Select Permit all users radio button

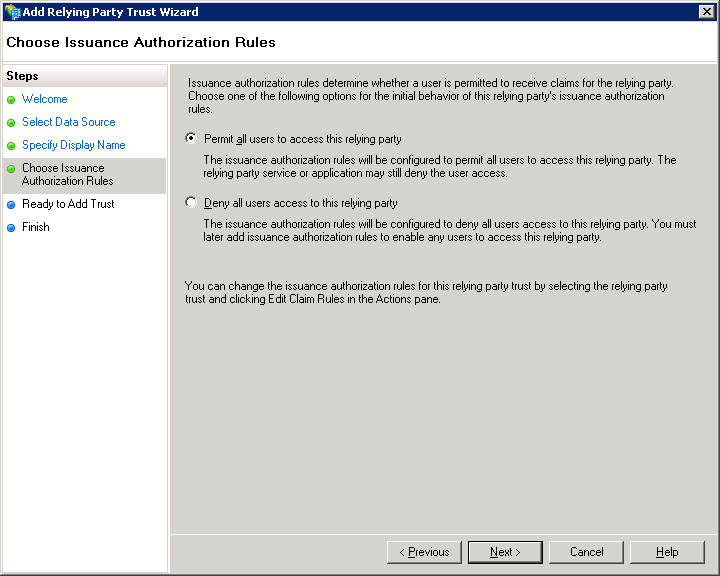coord(192,139)
